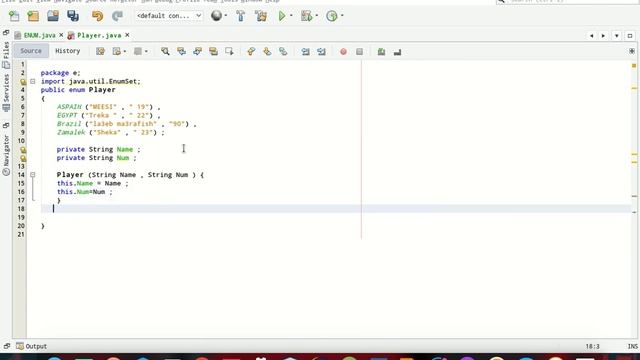Viewport: 640px width, 360px height.
Task: Click cursor position 18:3 in status bar
Action: click(593, 346)
